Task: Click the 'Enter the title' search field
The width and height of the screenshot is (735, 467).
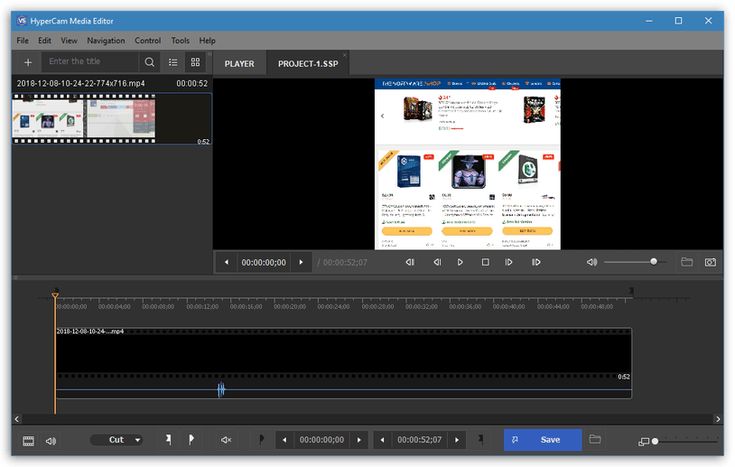Action: tap(91, 61)
